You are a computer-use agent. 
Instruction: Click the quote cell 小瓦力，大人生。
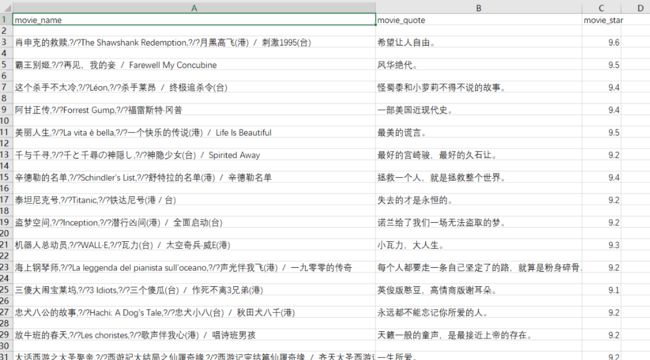tap(478, 245)
